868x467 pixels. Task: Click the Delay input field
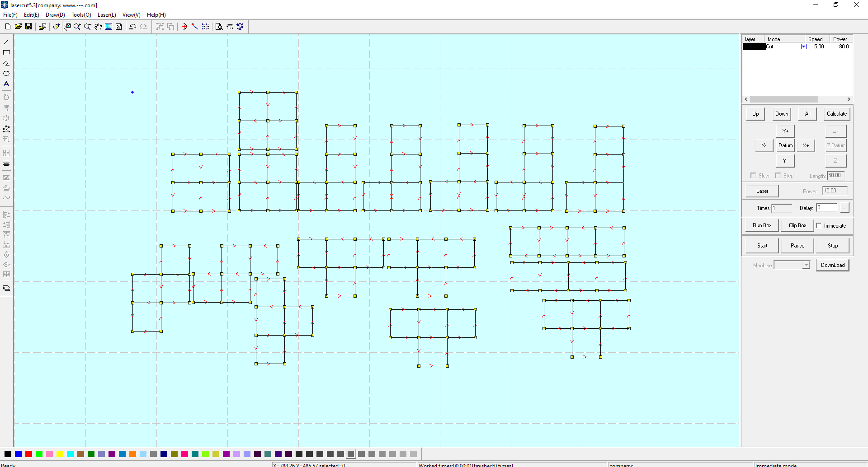pyautogui.click(x=827, y=208)
